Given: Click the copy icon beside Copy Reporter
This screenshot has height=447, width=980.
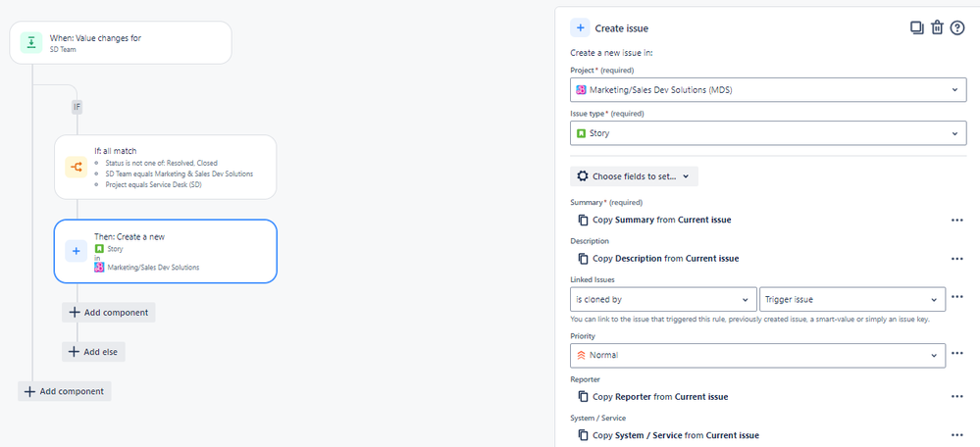Looking at the screenshot, I should click(583, 396).
